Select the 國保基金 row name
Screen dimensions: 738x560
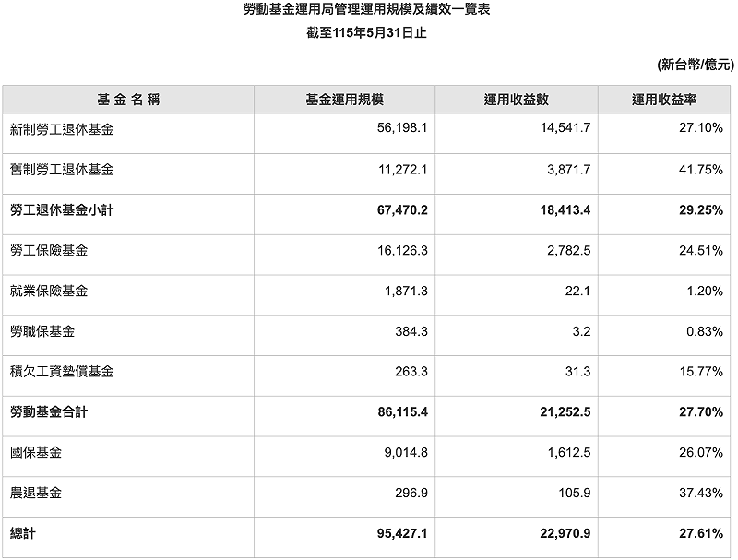pyautogui.click(x=36, y=453)
